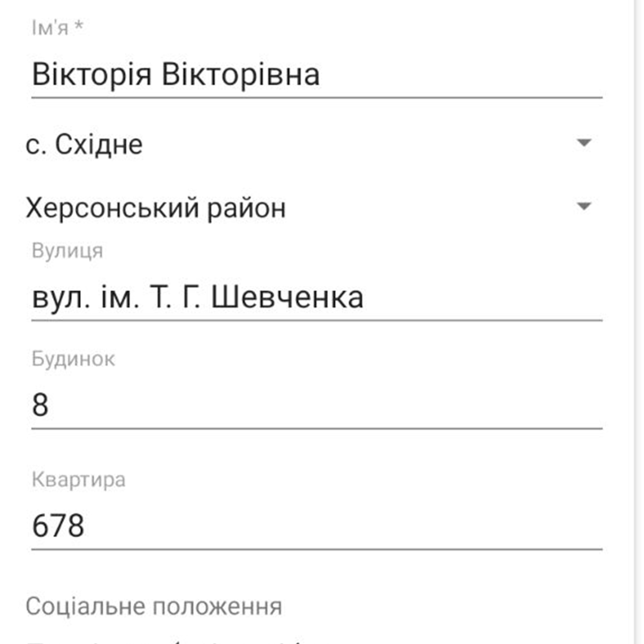Tap the Квартира field label
Image resolution: width=644 pixels, height=644 pixels.
coord(78,479)
